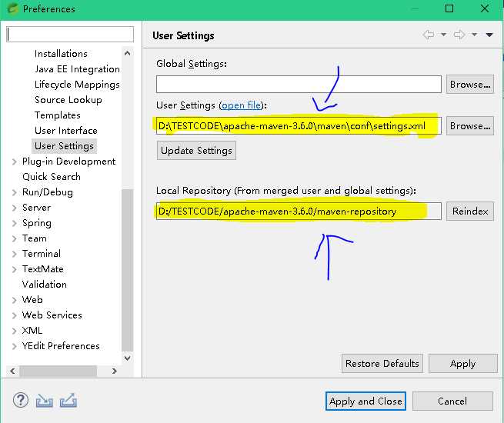The image size is (504, 423).
Task: Expand the Spring node
Action: pos(14,223)
